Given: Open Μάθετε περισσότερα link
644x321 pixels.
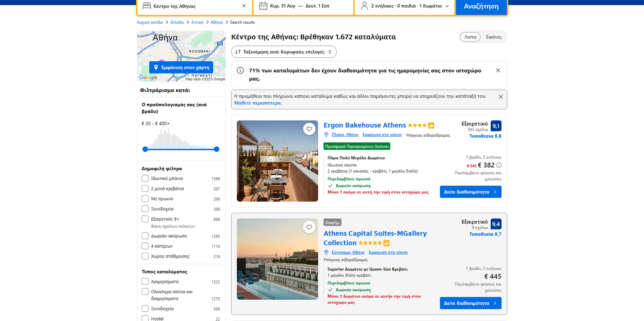Looking at the screenshot, I should 258,103.
